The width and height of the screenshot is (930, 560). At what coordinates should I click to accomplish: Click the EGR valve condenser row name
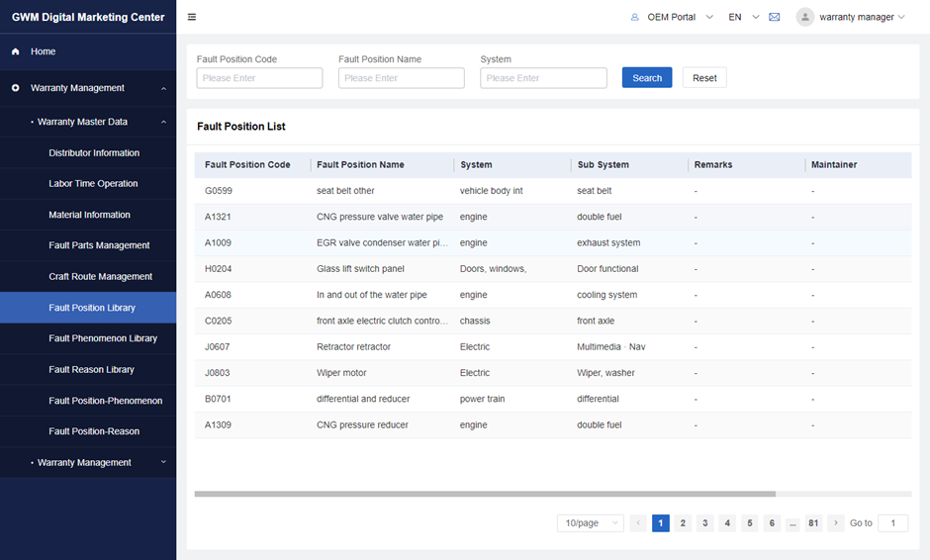click(x=382, y=243)
